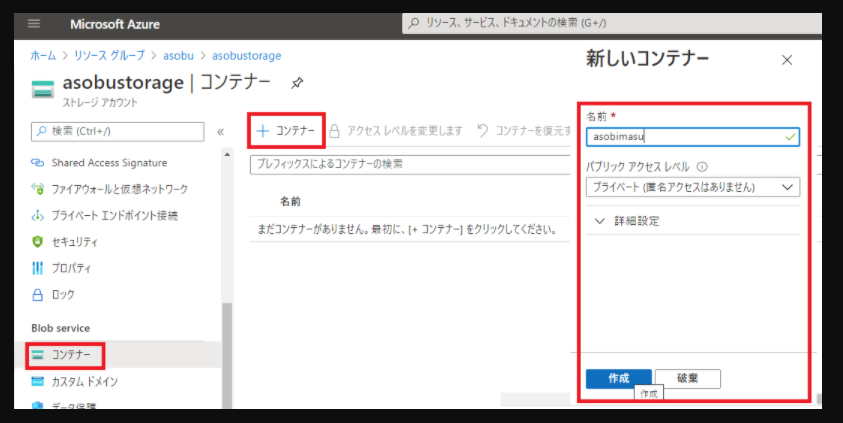The width and height of the screenshot is (843, 423).
Task: Open the asobustorage breadcrumb link
Action: point(246,55)
